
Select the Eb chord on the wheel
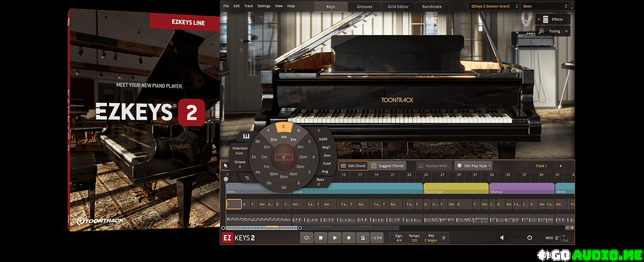coord(253,157)
